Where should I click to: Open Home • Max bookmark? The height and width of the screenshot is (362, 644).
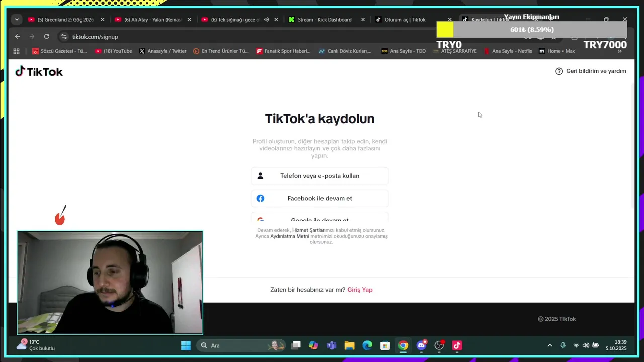(557, 51)
